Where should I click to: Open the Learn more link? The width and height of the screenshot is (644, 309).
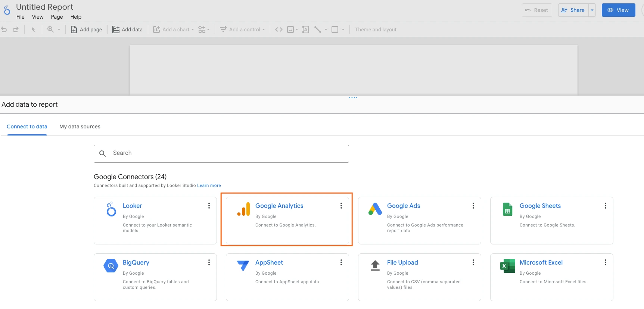(209, 185)
